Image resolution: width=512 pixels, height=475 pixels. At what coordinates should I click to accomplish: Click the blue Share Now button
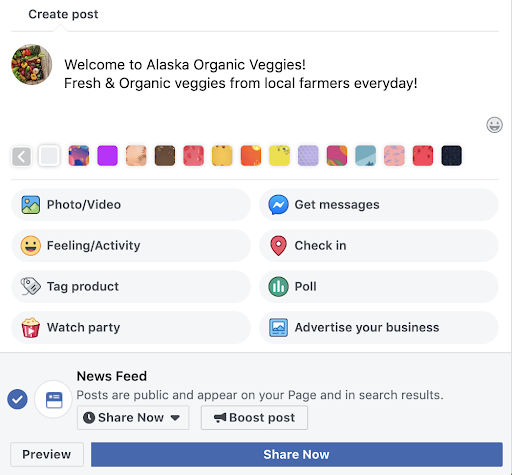(297, 454)
